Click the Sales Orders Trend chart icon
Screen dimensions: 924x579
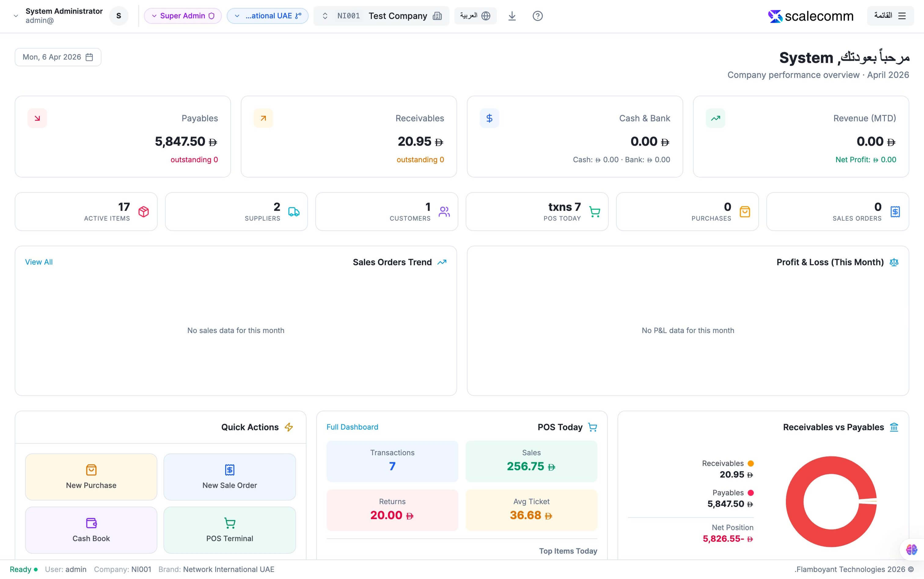pos(442,262)
